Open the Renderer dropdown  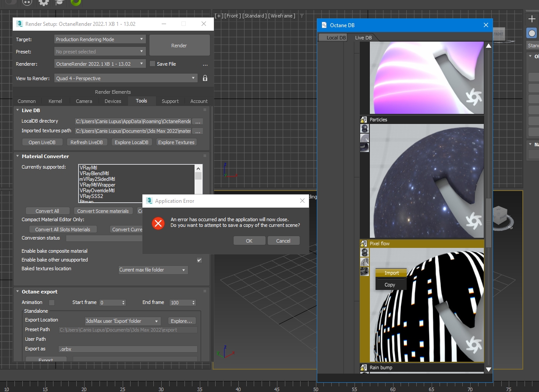pyautogui.click(x=100, y=64)
